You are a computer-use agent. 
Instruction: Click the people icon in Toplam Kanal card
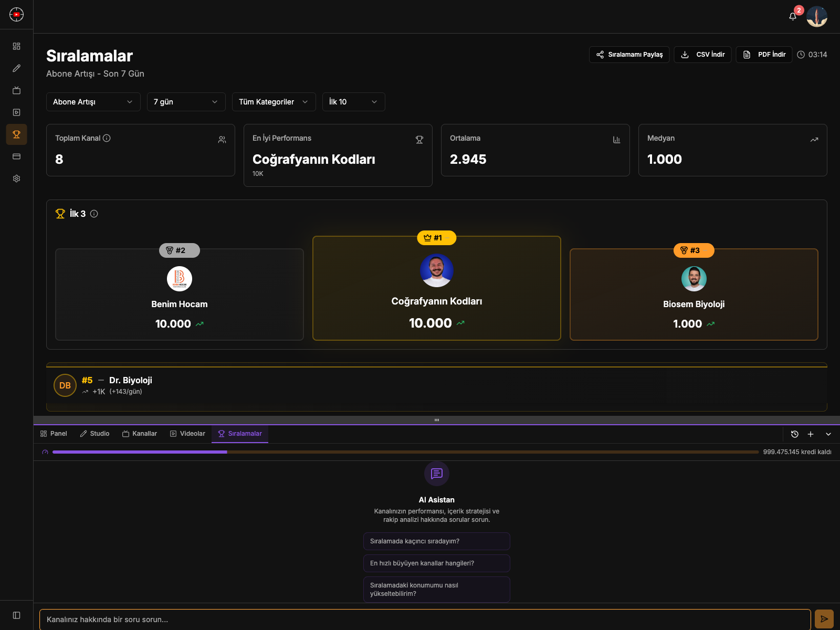click(x=222, y=140)
